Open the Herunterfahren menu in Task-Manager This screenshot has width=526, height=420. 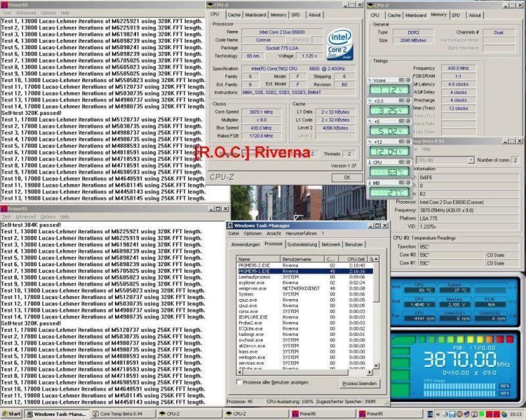pyautogui.click(x=301, y=233)
